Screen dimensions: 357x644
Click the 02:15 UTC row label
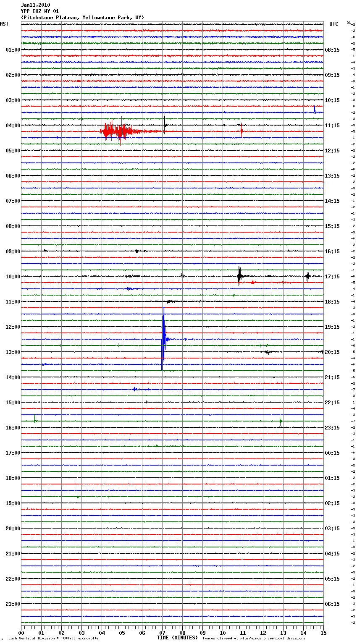coord(332,503)
